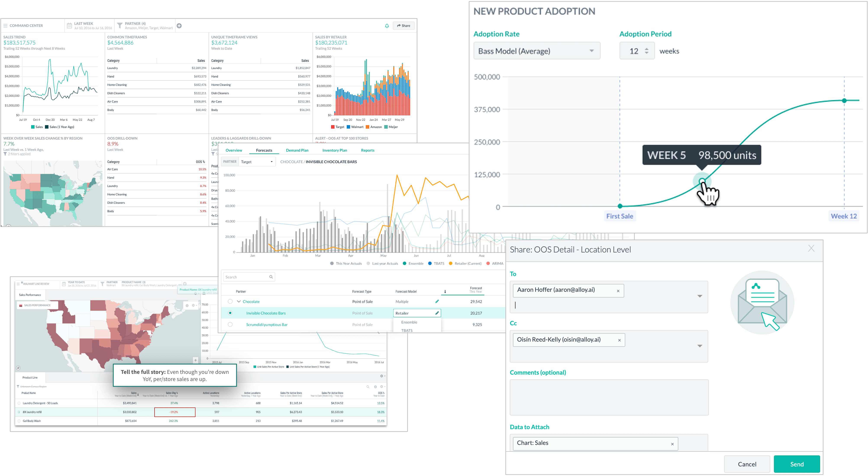Switch to the Demand Plan tab
The image size is (868, 476).
pyautogui.click(x=297, y=150)
